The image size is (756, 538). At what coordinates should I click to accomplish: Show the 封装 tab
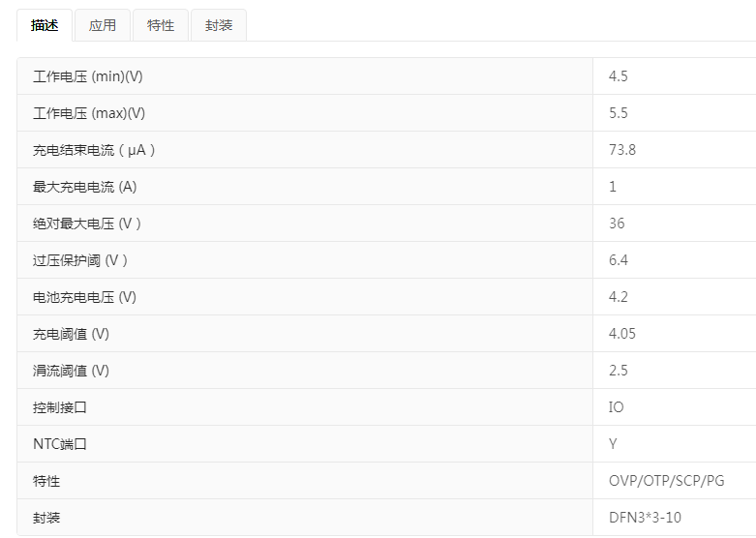(x=219, y=26)
